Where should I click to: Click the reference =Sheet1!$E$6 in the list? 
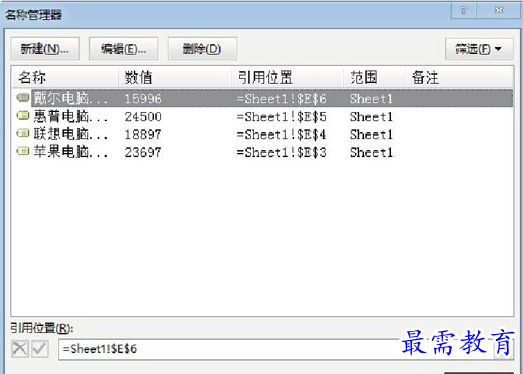[x=281, y=99]
